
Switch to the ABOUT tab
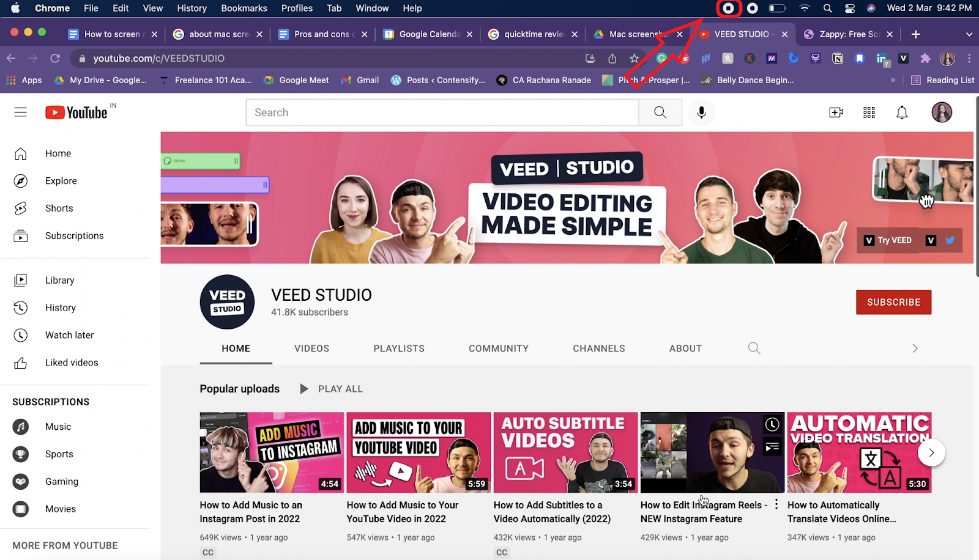point(685,348)
